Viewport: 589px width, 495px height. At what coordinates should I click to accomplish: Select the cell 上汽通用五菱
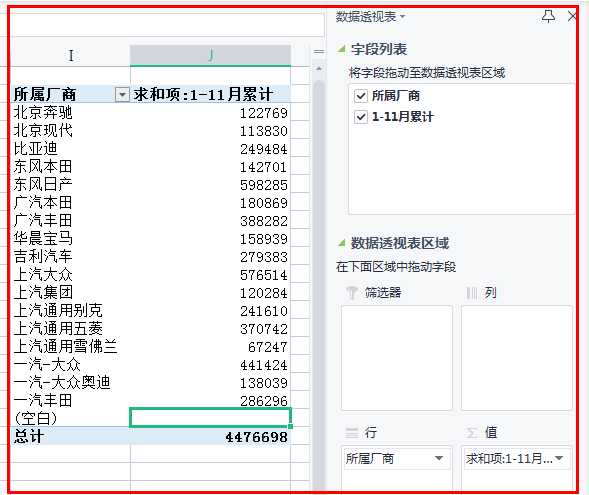pyautogui.click(x=70, y=329)
